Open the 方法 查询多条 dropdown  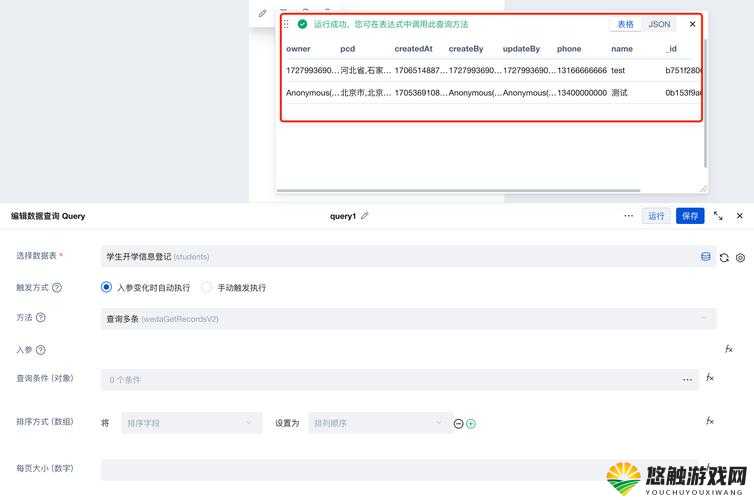pyautogui.click(x=409, y=319)
